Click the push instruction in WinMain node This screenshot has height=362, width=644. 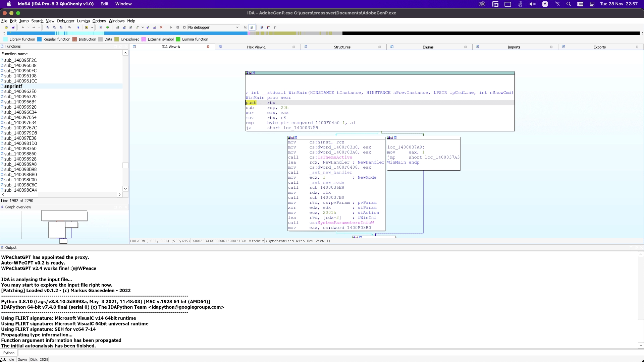click(251, 103)
